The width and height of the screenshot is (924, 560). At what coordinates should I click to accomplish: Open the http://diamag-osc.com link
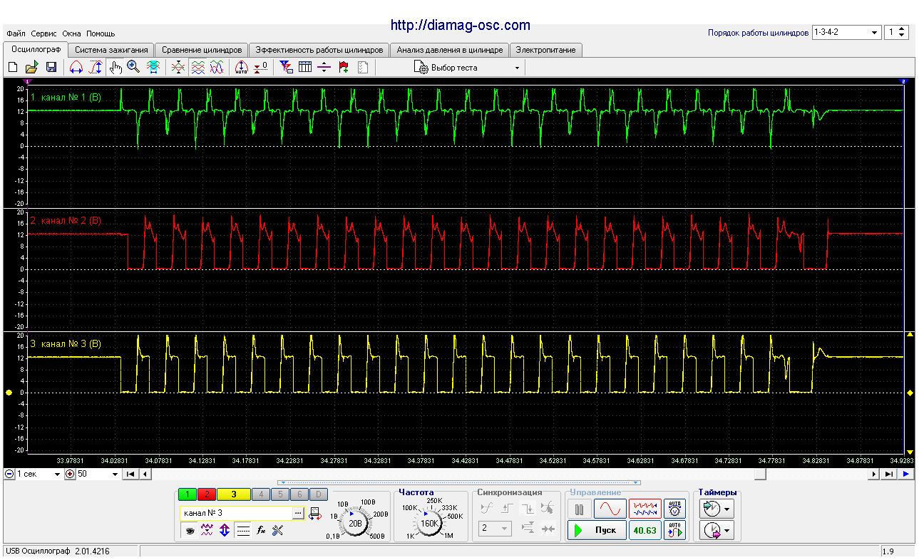pos(461,25)
